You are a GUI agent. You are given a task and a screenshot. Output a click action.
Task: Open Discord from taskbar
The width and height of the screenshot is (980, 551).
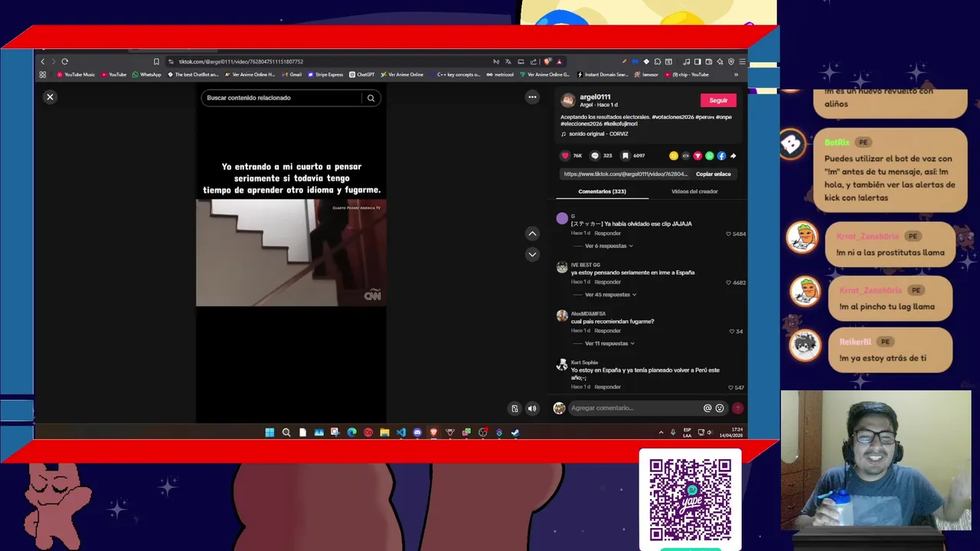point(417,432)
